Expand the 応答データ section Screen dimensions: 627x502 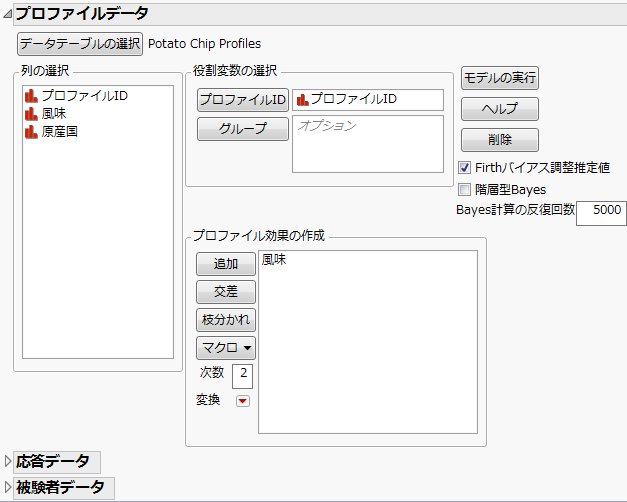click(8, 461)
